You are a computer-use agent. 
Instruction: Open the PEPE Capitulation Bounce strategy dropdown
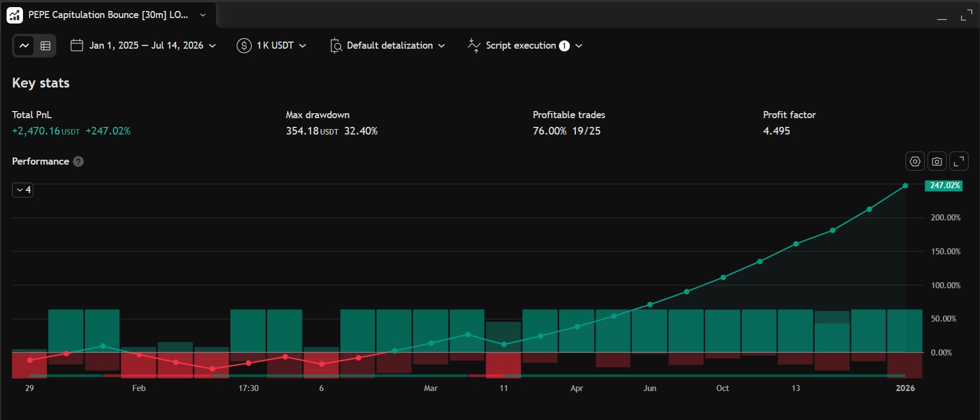203,15
